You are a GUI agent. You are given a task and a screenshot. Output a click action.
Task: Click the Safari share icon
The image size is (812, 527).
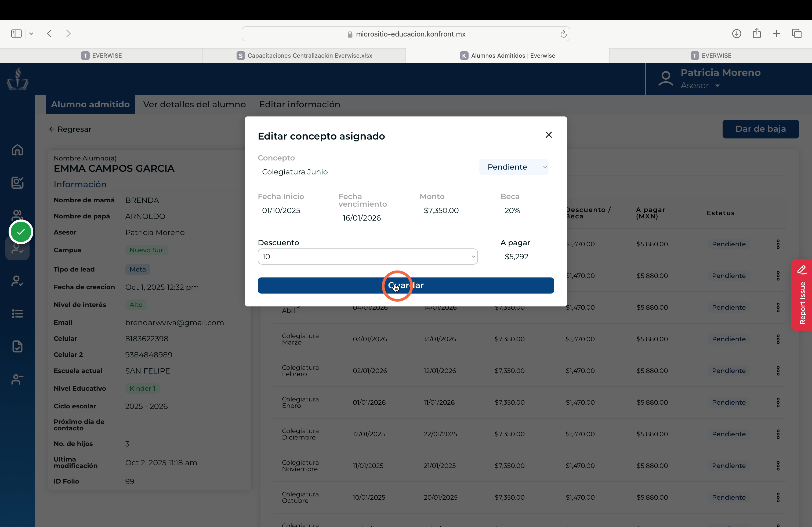757,33
